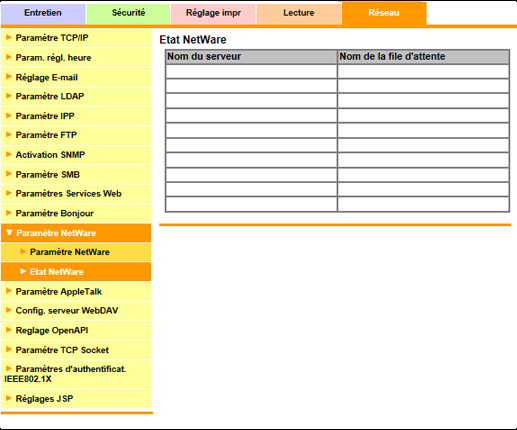The width and height of the screenshot is (517, 430).
Task: Click arrow icon beside Paramètre IPP
Action: pyautogui.click(x=9, y=115)
